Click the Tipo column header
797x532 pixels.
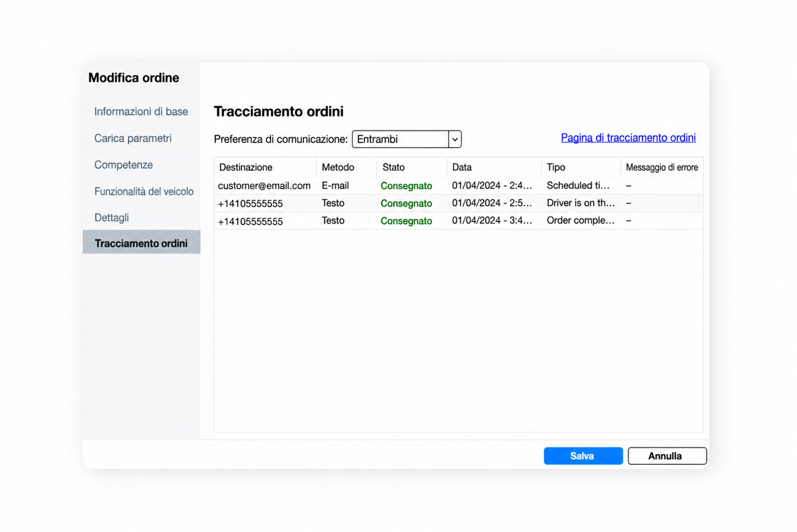[581, 167]
